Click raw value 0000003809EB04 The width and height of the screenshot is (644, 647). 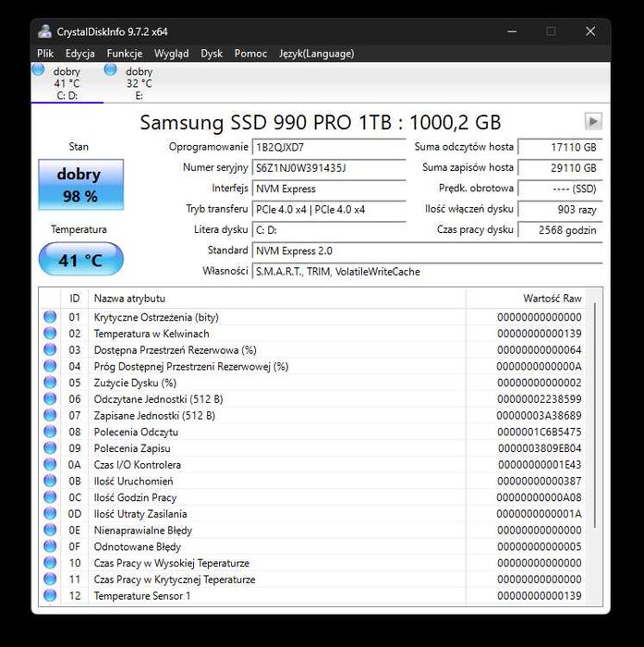point(540,448)
